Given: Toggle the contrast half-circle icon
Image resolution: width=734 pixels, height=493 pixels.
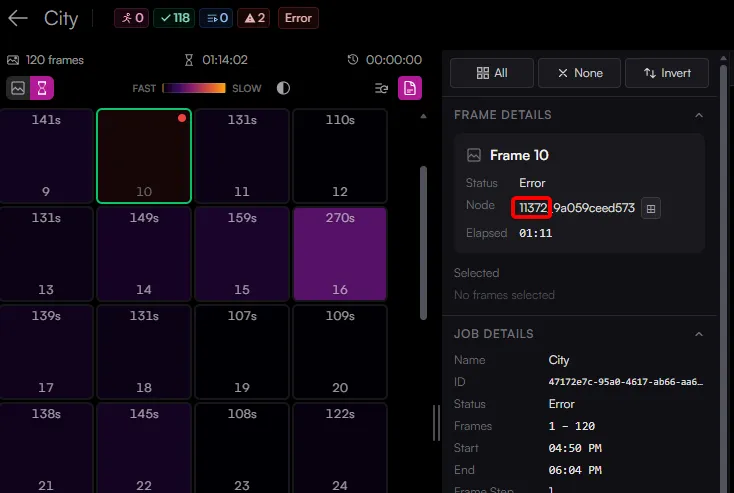Looking at the screenshot, I should [283, 88].
